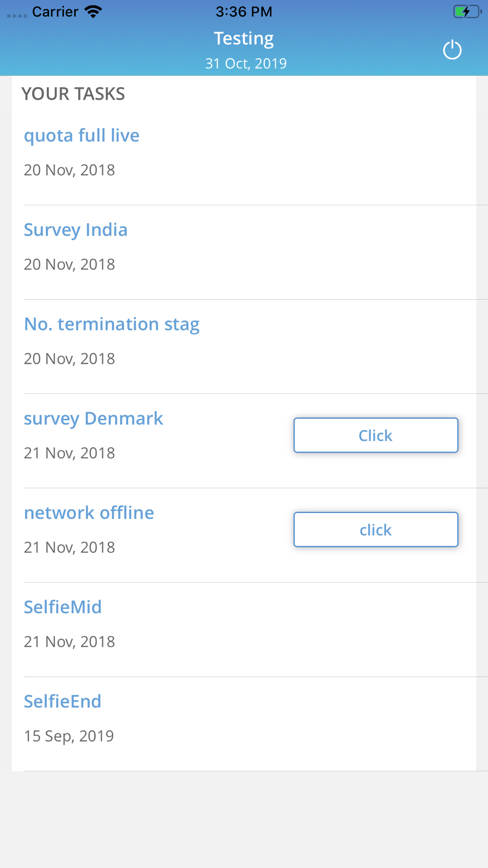This screenshot has height=868, width=488.
Task: Open the 'SelfieMid' task
Action: tap(63, 607)
